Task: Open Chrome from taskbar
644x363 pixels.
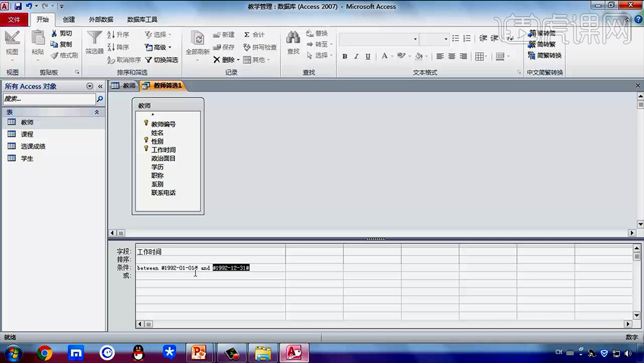Action: pyautogui.click(x=44, y=353)
